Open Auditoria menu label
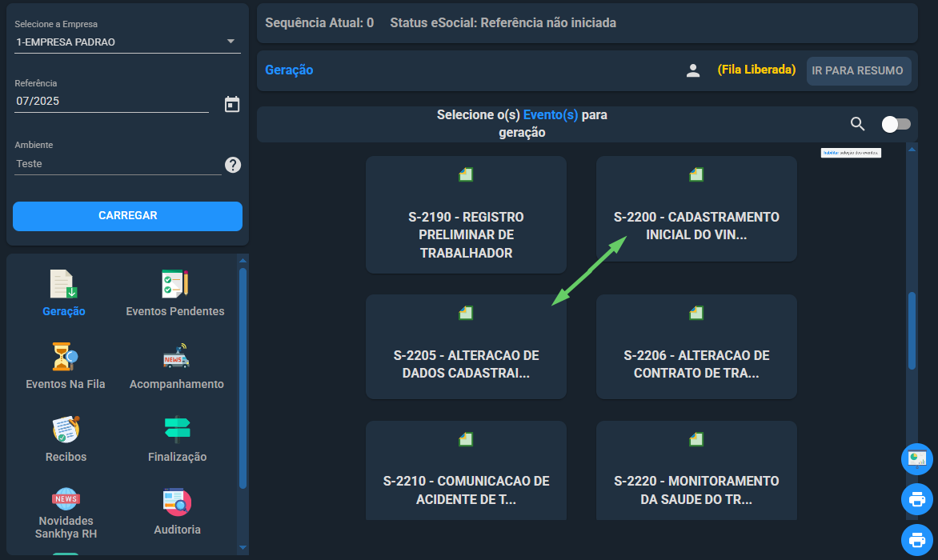The width and height of the screenshot is (938, 560). click(x=177, y=530)
